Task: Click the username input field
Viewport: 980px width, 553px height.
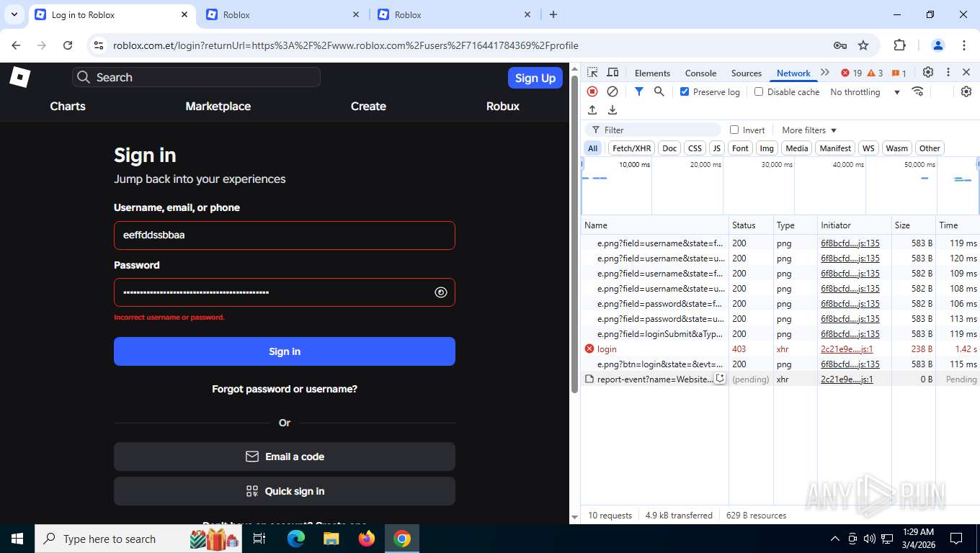Action: [x=285, y=235]
